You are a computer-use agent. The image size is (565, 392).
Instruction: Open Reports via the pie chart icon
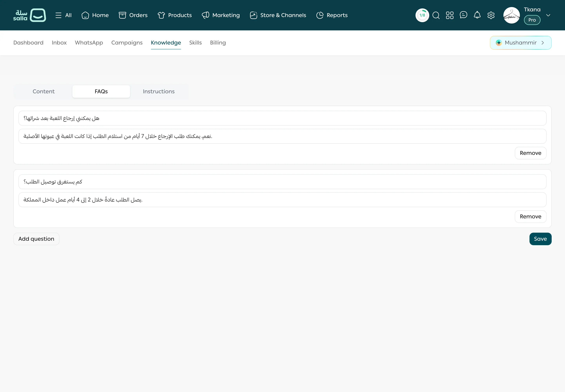pos(320,15)
